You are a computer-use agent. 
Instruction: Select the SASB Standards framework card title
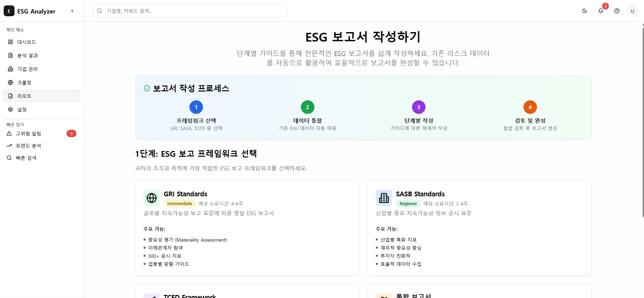[420, 194]
